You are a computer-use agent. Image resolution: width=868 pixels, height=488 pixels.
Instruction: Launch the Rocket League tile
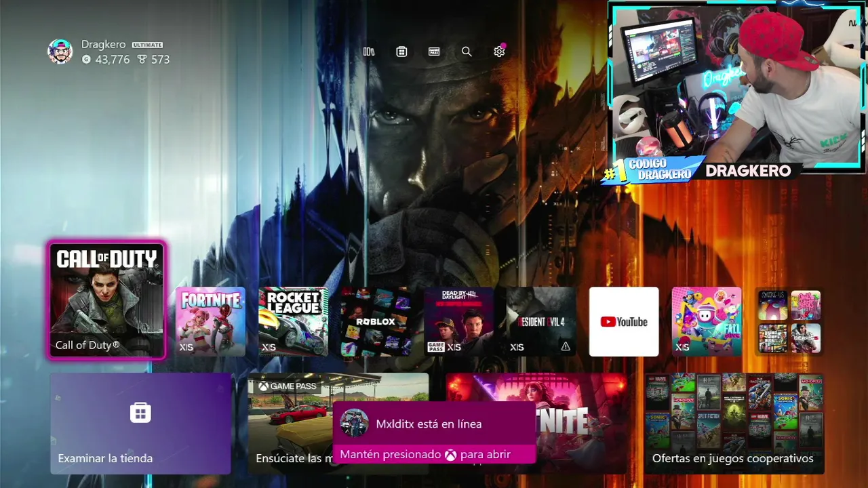click(x=293, y=322)
